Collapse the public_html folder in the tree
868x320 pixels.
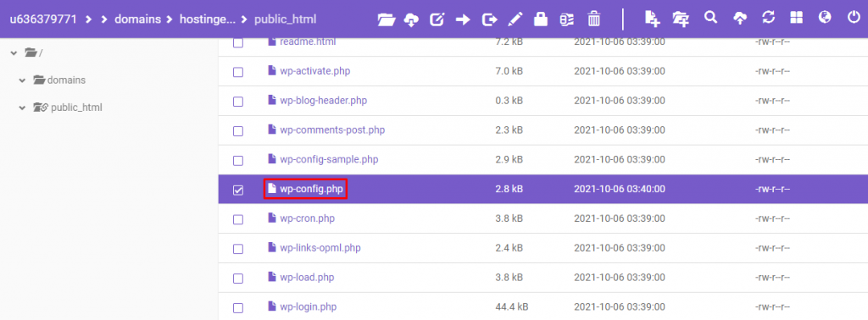[22, 108]
